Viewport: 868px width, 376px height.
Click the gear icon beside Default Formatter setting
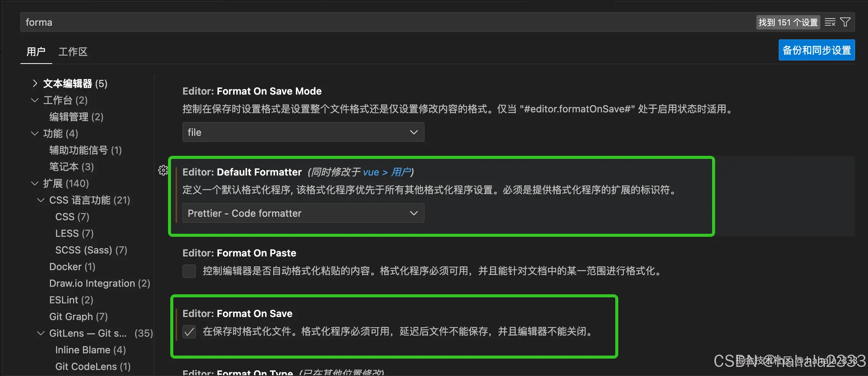point(163,170)
